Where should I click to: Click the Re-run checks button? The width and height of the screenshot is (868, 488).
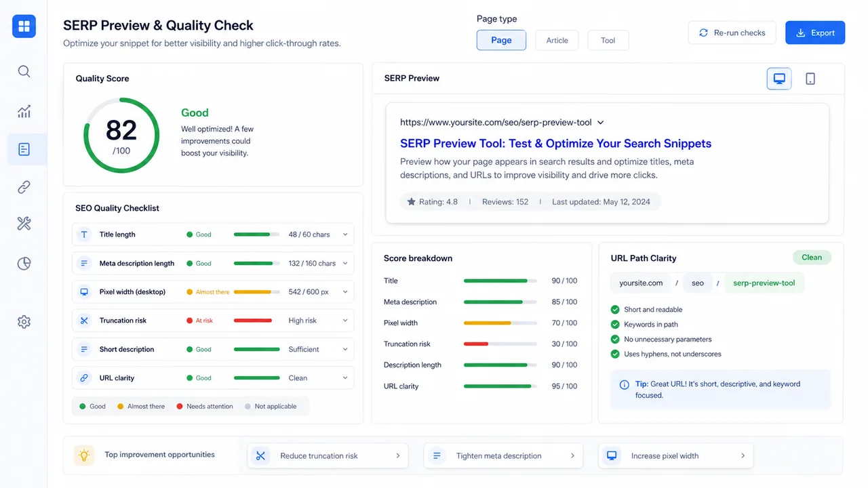pos(732,33)
